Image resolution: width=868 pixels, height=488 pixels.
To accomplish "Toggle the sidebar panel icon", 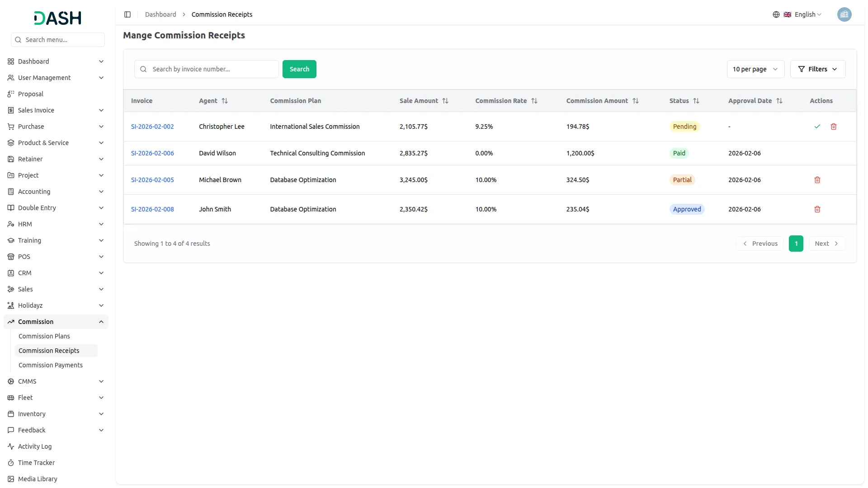I will click(127, 14).
